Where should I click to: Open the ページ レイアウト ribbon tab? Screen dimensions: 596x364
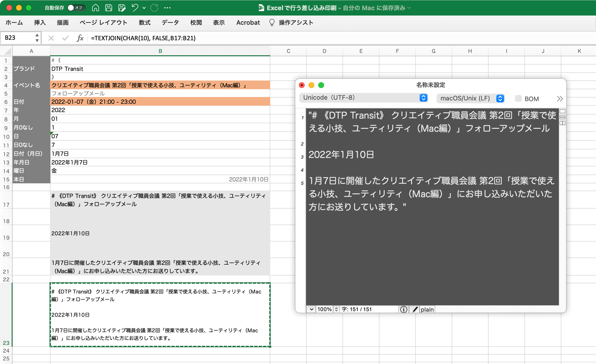(104, 23)
